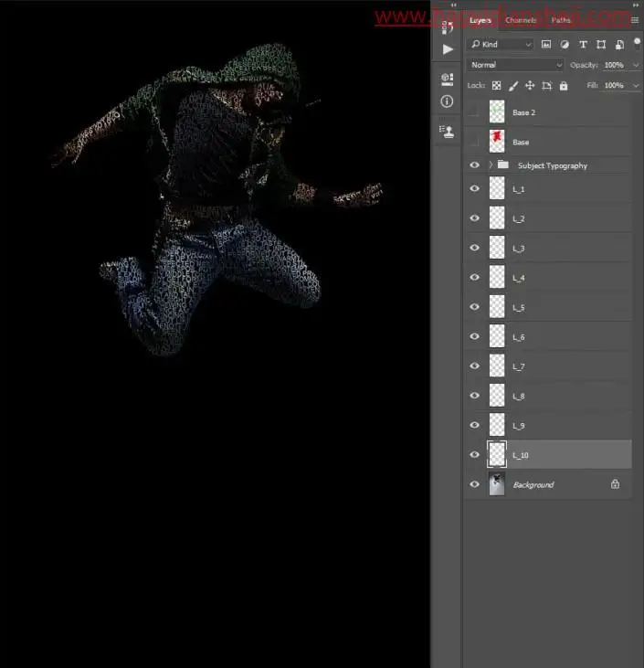Lock layer position move icon

tap(530, 86)
